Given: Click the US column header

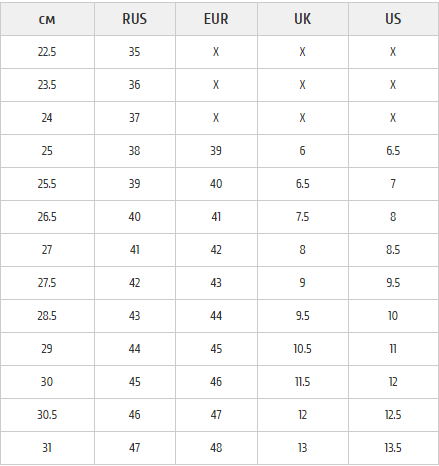Looking at the screenshot, I should pos(393,19).
